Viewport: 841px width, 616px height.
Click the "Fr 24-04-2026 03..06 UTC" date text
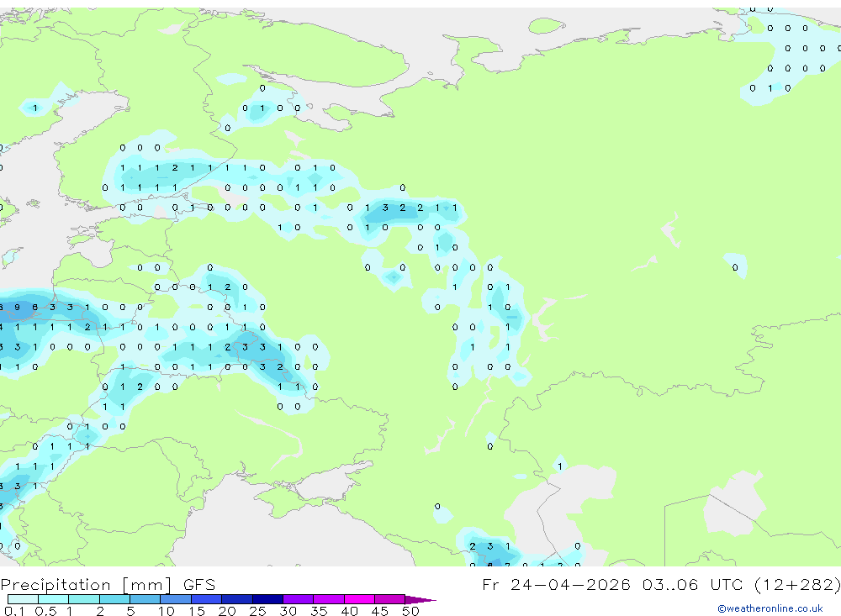point(613,584)
